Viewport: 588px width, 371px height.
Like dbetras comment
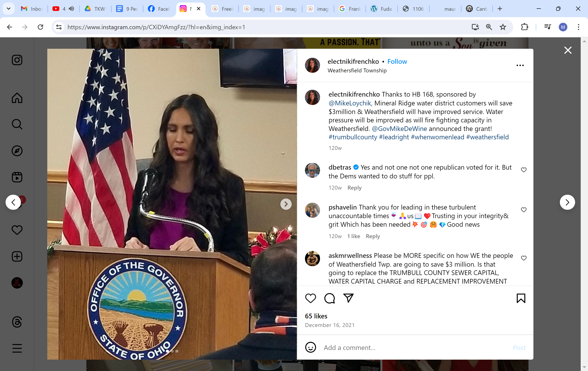pyautogui.click(x=524, y=170)
